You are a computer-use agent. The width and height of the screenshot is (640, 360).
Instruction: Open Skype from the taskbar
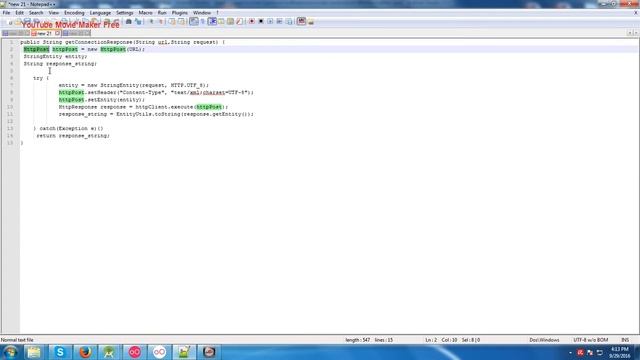pyautogui.click(x=60, y=352)
